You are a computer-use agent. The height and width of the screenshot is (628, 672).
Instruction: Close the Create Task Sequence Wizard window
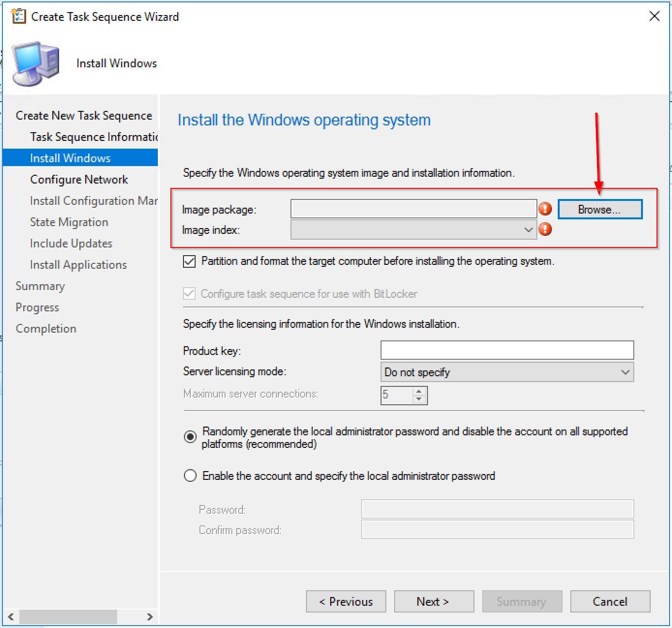pyautogui.click(x=654, y=16)
